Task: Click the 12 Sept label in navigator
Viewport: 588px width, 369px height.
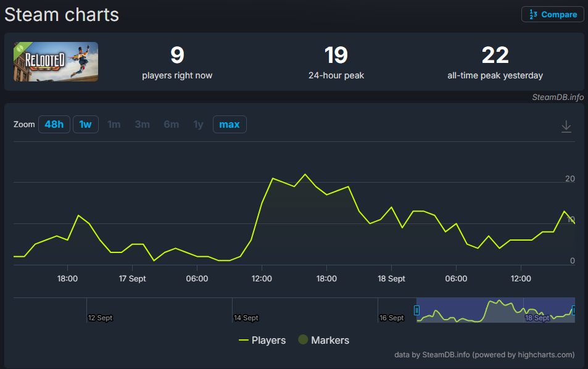Action: pyautogui.click(x=100, y=318)
